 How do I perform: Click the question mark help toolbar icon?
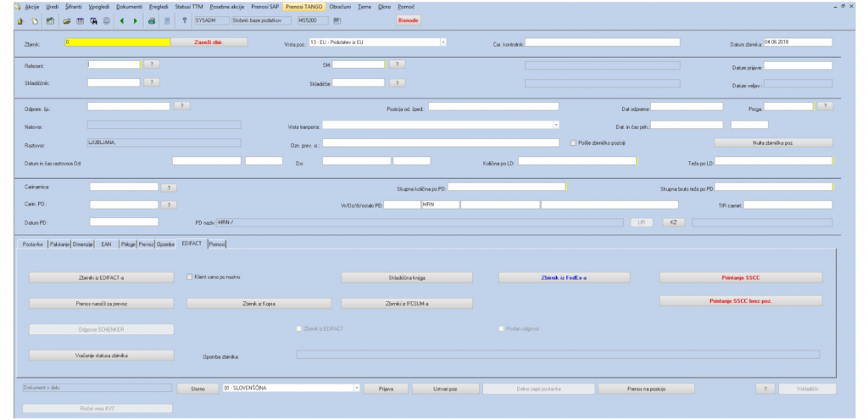184,20
